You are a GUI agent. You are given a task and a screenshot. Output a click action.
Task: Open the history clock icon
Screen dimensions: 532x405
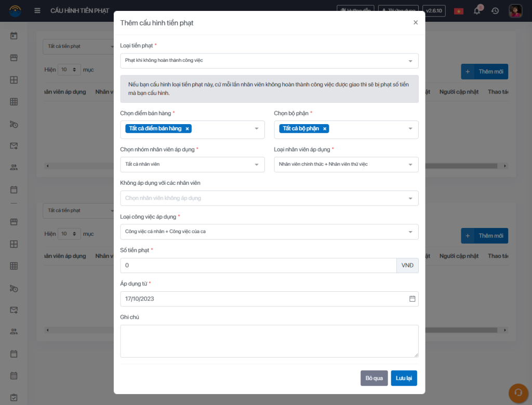tap(495, 11)
